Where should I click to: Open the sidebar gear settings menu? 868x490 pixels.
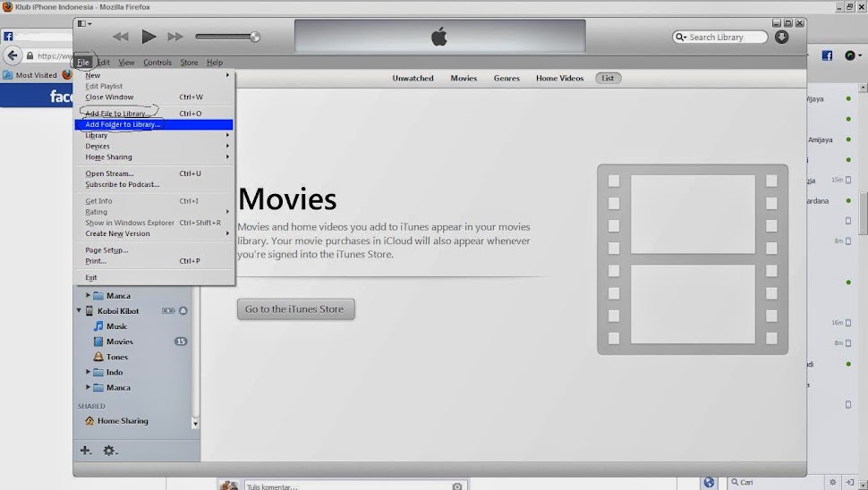110,451
